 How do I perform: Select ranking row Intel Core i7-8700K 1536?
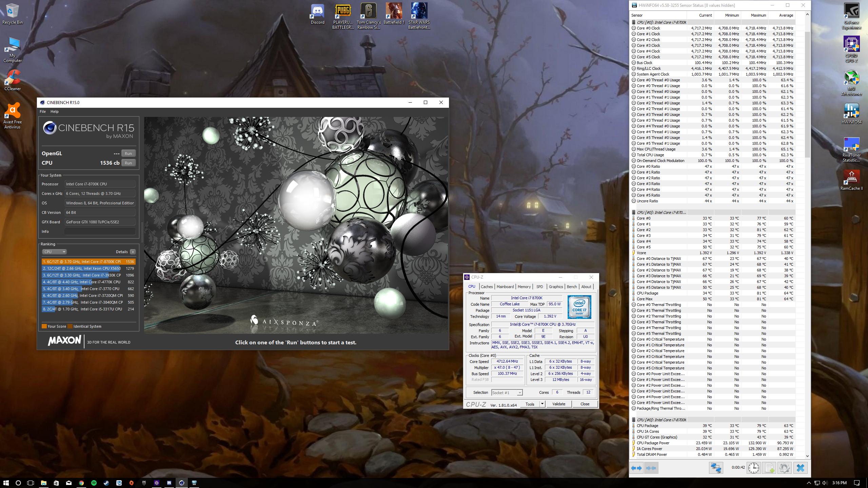[88, 262]
